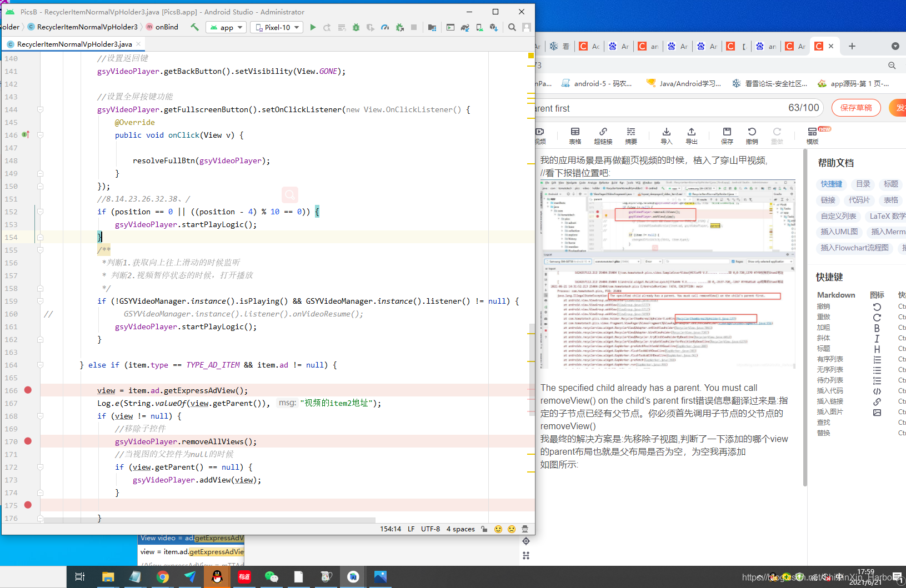
Task: Run the app with the green play button
Action: [313, 27]
